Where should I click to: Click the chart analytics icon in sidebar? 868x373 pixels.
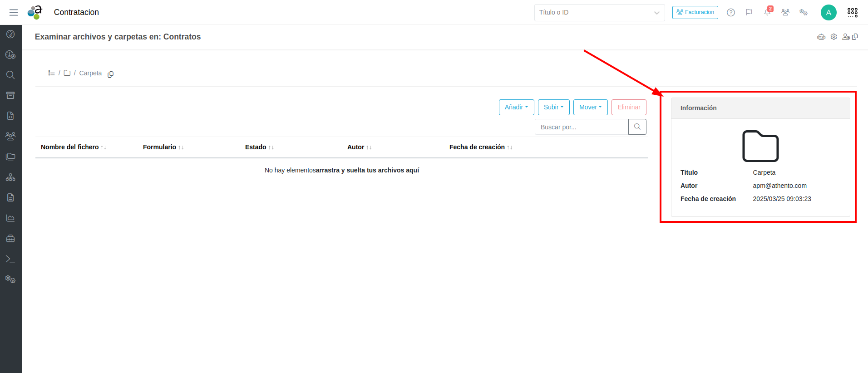click(x=10, y=218)
